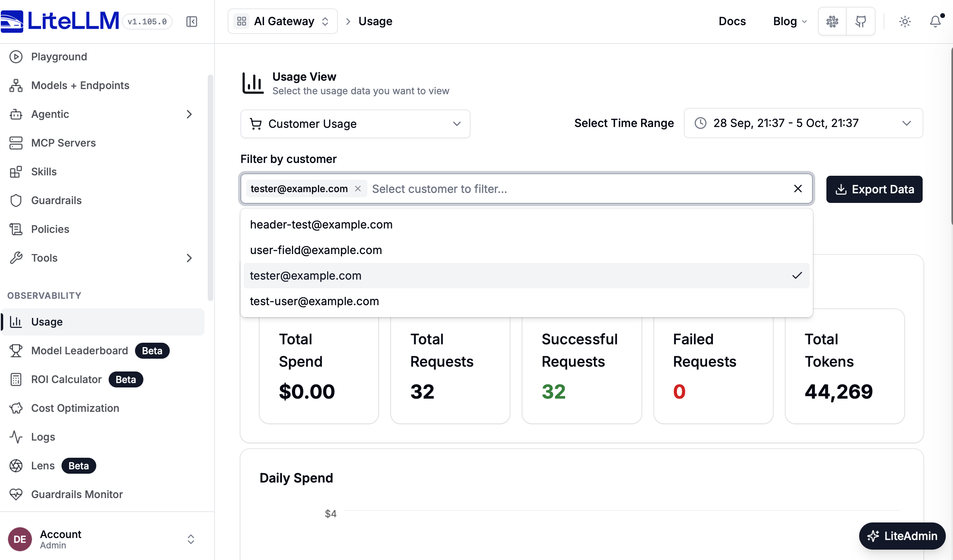Open the Slack community icon
Screen dimensions: 953x560
pyautogui.click(x=832, y=22)
